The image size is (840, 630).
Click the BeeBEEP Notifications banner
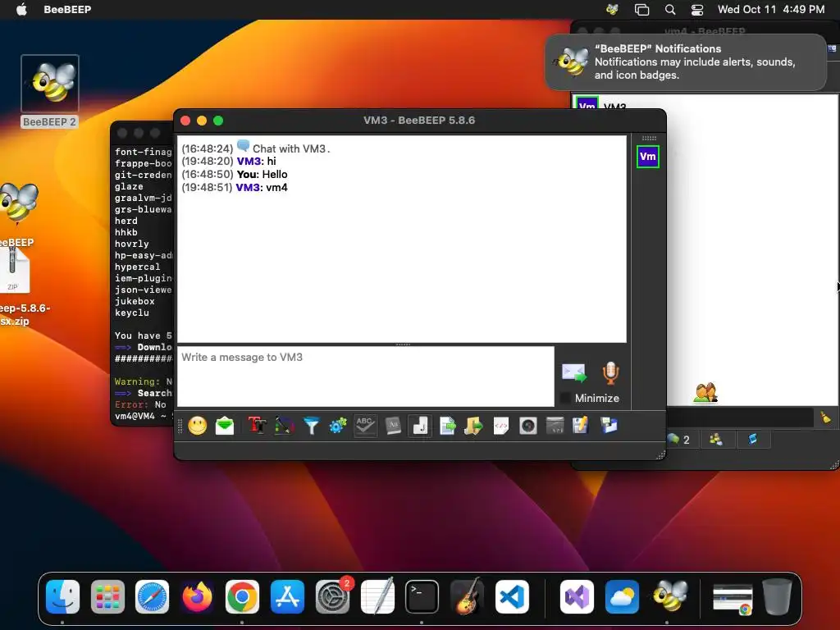[x=686, y=62]
